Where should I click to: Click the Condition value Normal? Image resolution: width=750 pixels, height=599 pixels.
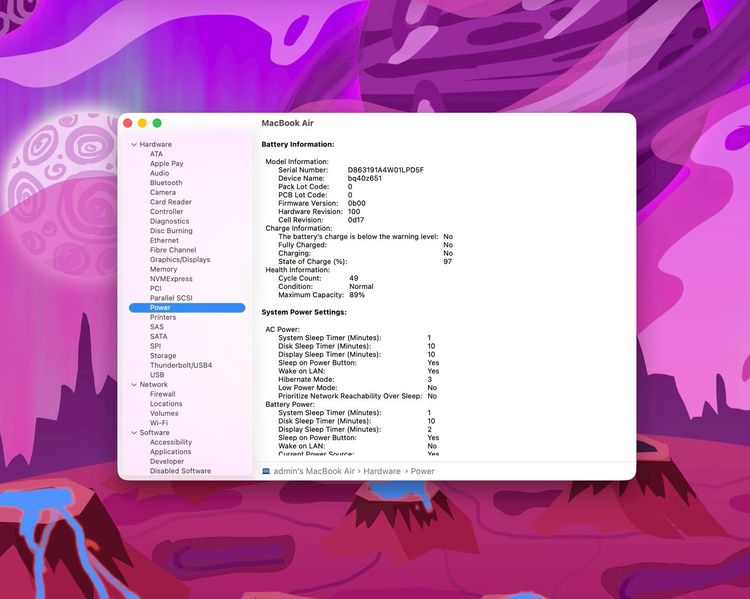[x=361, y=287]
